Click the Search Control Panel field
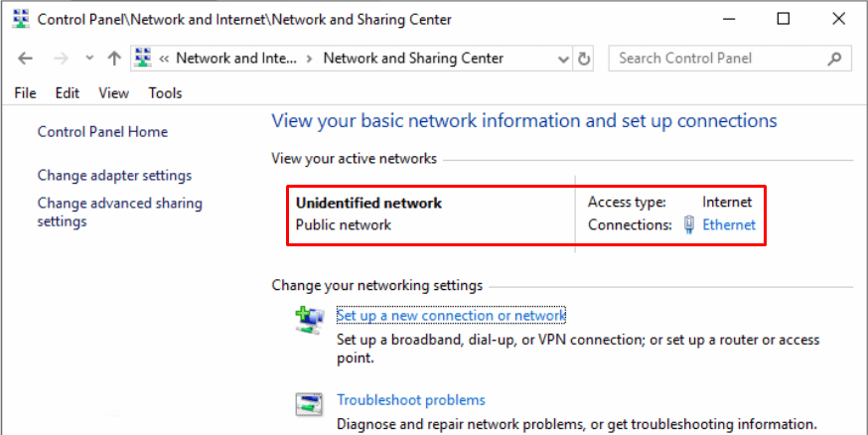Viewport: 868px width, 435px height. (719, 59)
